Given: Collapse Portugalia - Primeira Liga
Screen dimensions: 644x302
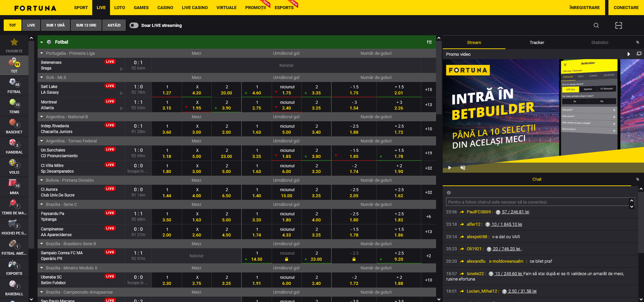Looking at the screenshot, I should (42, 53).
